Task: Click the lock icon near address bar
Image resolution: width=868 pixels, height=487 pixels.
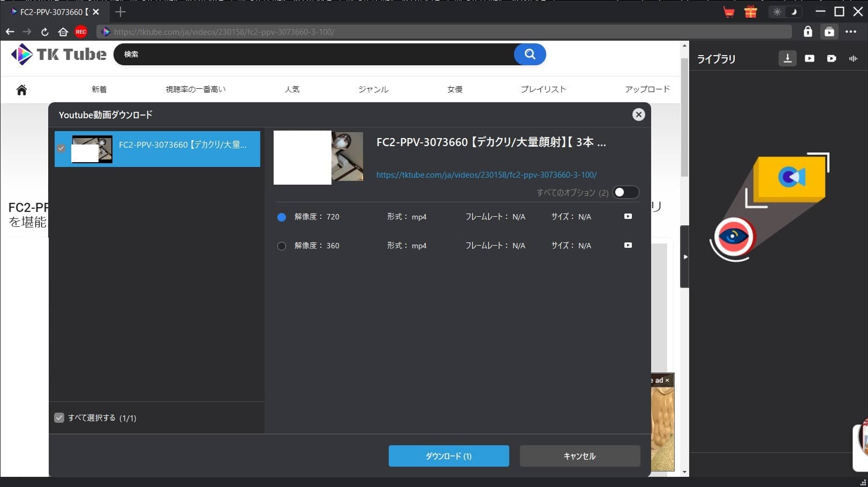Action: point(807,32)
